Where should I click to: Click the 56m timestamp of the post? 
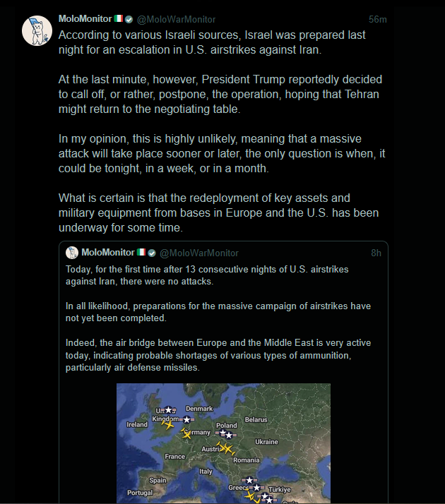tap(377, 20)
